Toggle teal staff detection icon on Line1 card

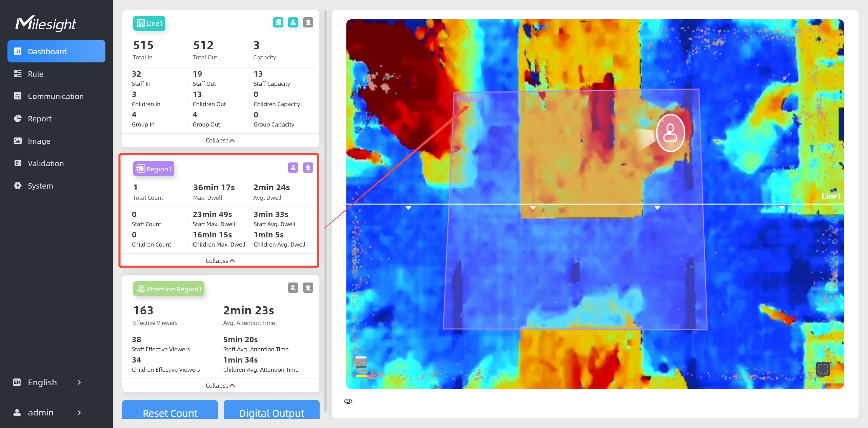[293, 22]
